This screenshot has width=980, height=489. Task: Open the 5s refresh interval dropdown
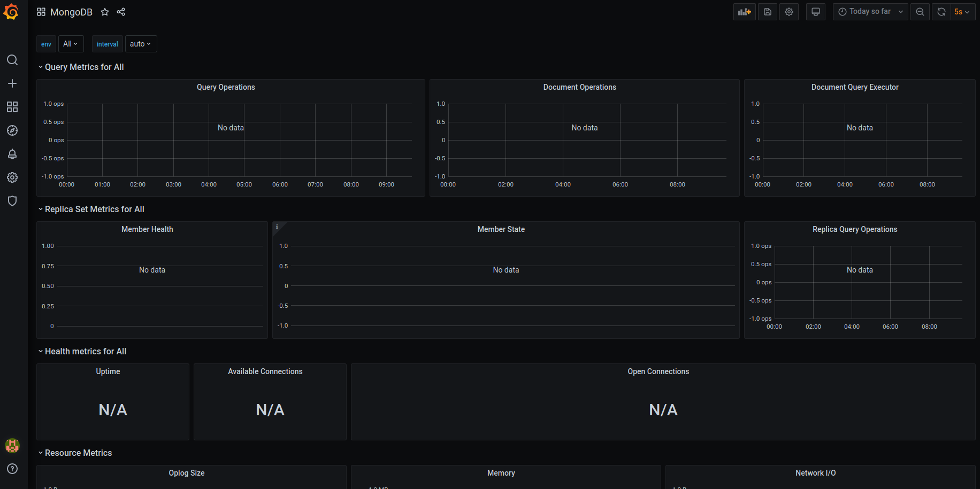coord(963,12)
